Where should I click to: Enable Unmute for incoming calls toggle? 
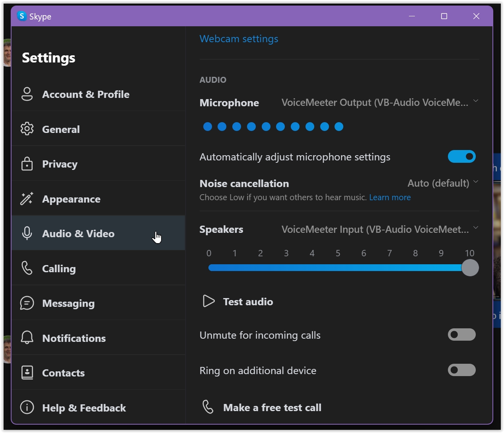(x=461, y=335)
